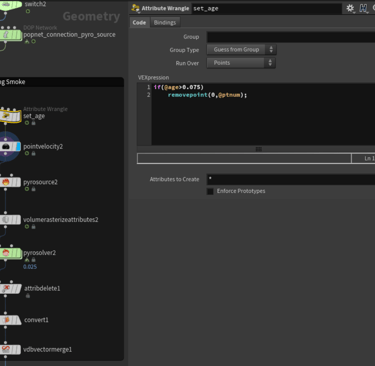Image resolution: width=375 pixels, height=366 pixels.
Task: Select the popnet_connection_pyro_source DOP Network node
Action: 11,35
